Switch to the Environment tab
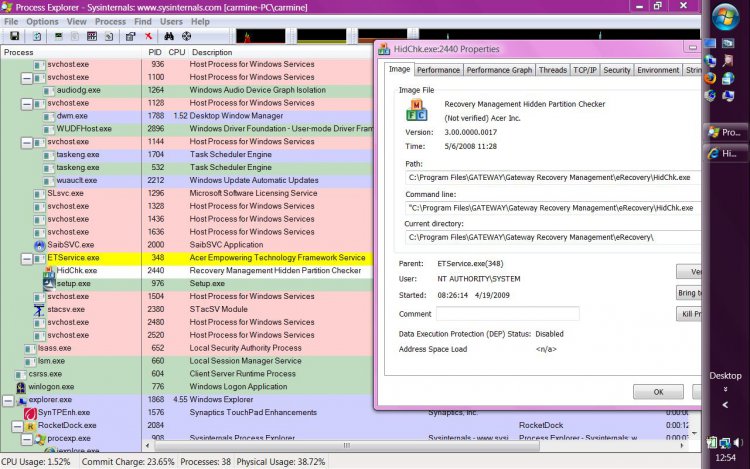 click(658, 70)
